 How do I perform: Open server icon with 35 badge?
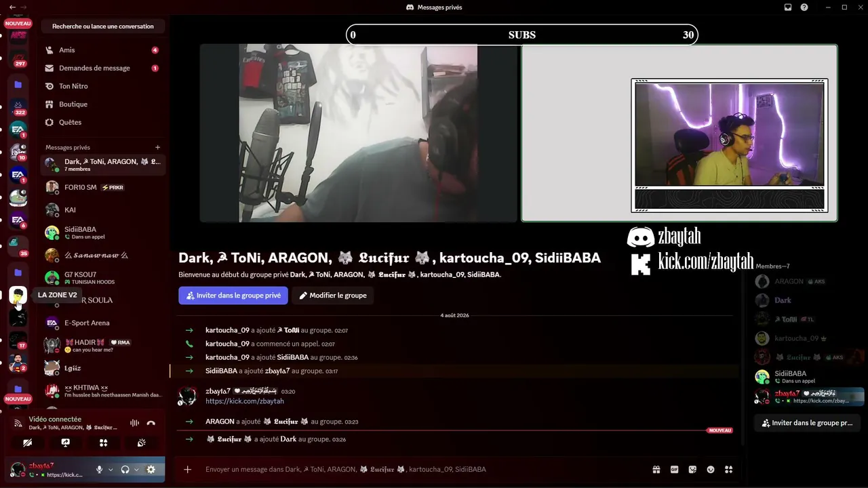pos(18,245)
